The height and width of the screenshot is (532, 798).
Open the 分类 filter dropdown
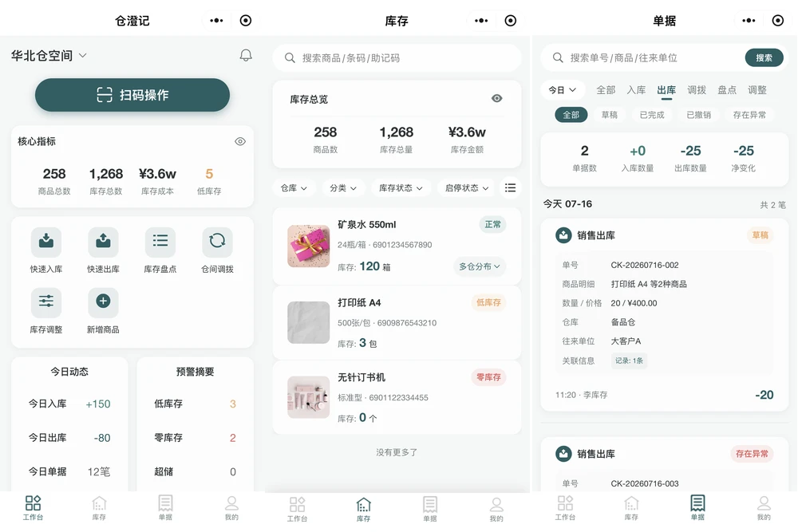pyautogui.click(x=343, y=188)
